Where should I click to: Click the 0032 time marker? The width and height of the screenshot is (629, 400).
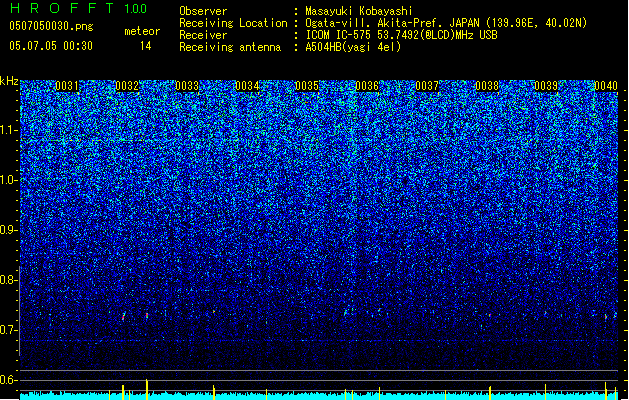[x=127, y=86]
